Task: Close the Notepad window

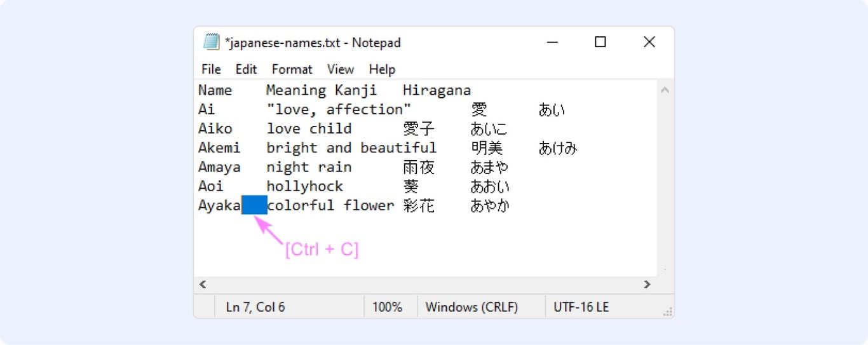Action: click(x=649, y=42)
